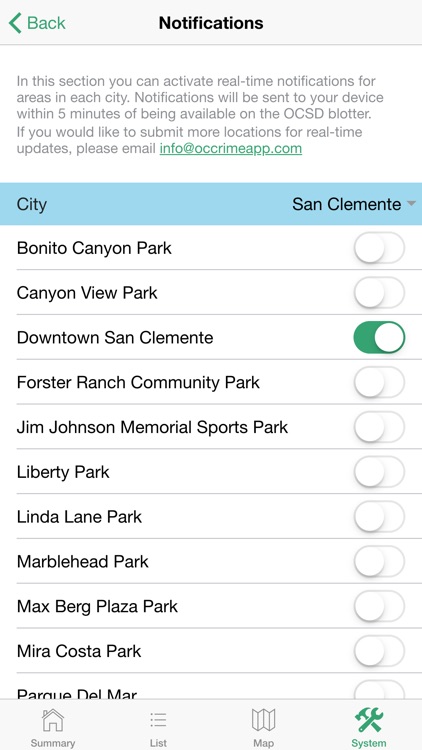
Task: Open the List icon in bottom bar
Action: 158,720
